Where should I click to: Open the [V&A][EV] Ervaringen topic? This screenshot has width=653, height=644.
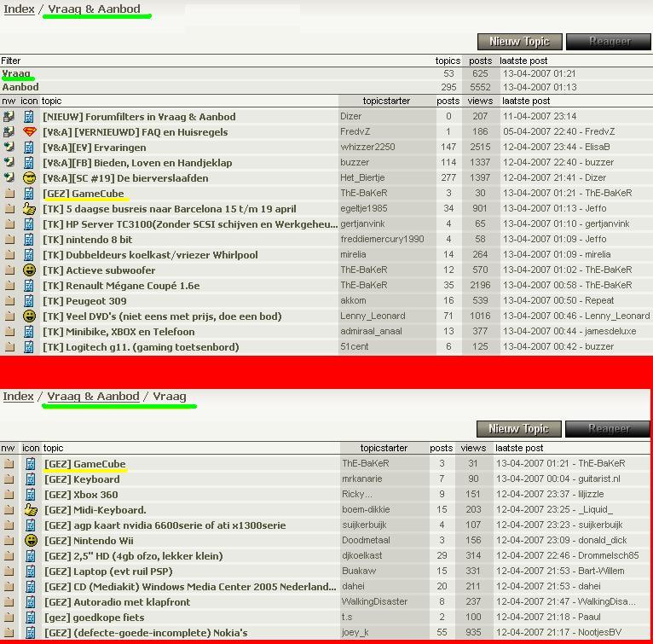pos(95,148)
